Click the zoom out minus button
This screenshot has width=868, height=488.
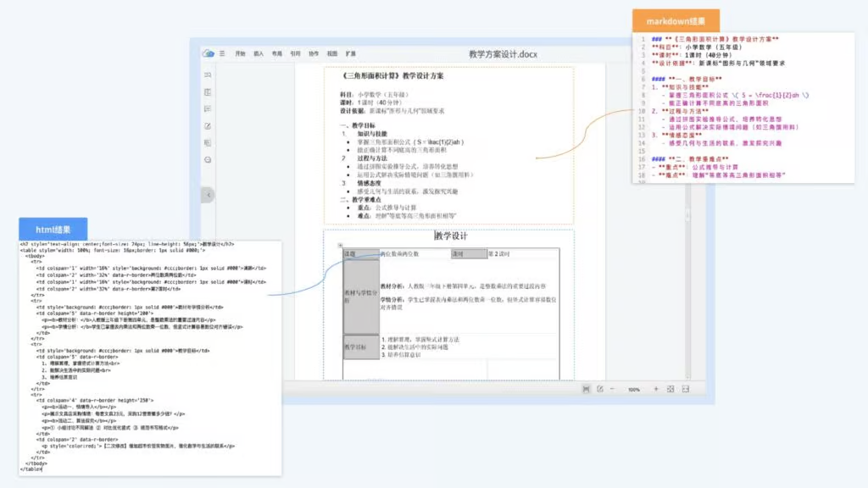click(612, 389)
